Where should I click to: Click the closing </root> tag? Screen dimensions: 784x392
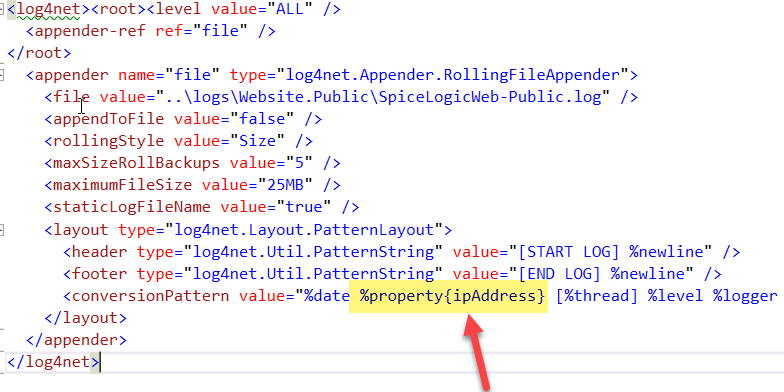(x=40, y=53)
